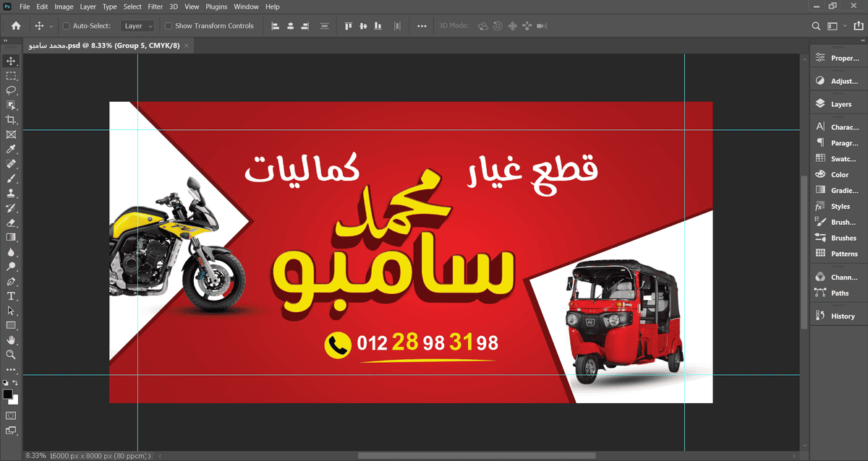Screen dimensions: 868x461
Task: Select the Horizontal Type tool
Action: 11,296
